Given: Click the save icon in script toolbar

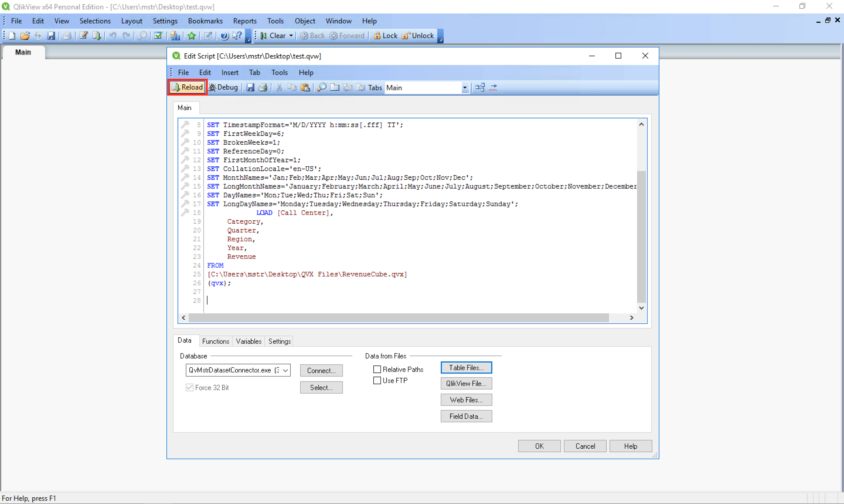Looking at the screenshot, I should pos(250,87).
